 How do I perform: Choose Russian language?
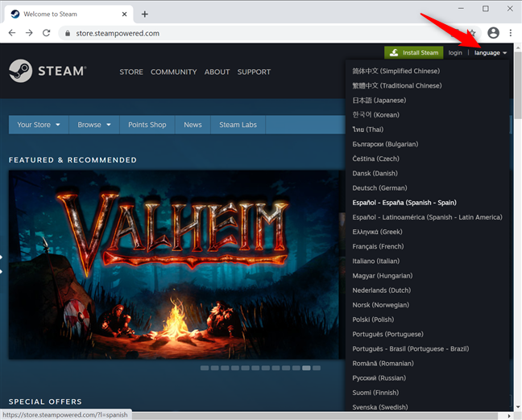tap(379, 378)
